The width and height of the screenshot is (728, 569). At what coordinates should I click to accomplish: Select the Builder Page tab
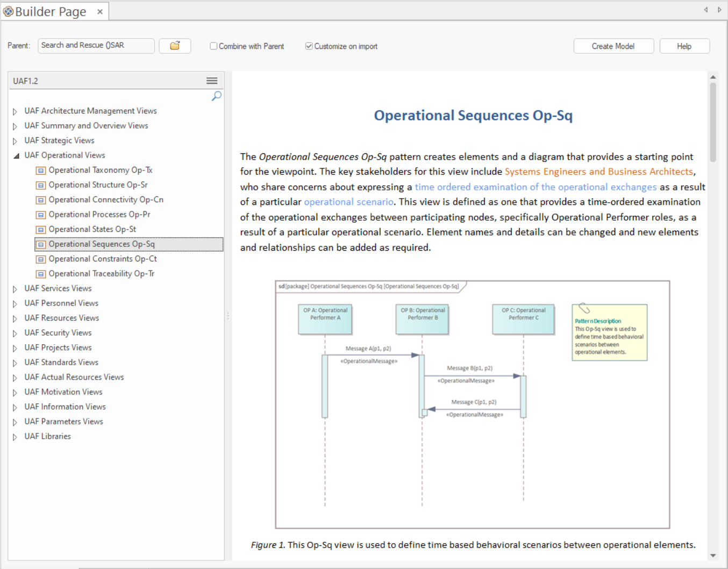tap(50, 11)
